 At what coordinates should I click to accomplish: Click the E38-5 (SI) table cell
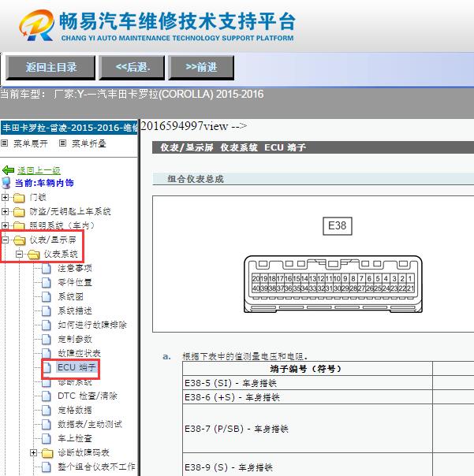[x=308, y=383]
